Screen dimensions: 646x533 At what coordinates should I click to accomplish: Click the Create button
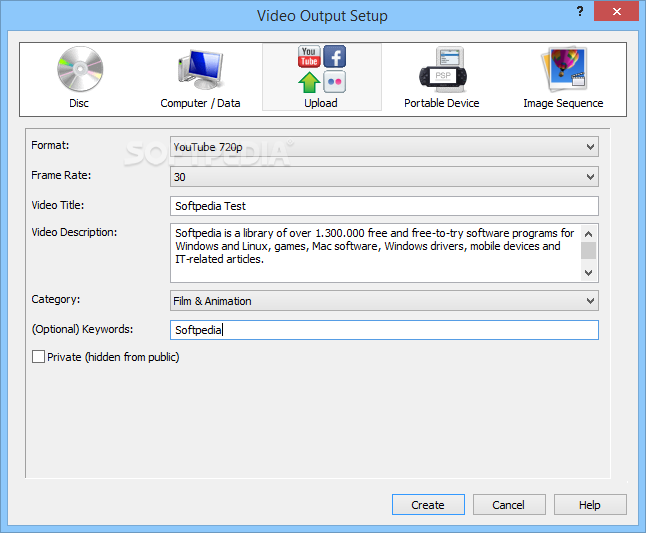click(x=428, y=505)
